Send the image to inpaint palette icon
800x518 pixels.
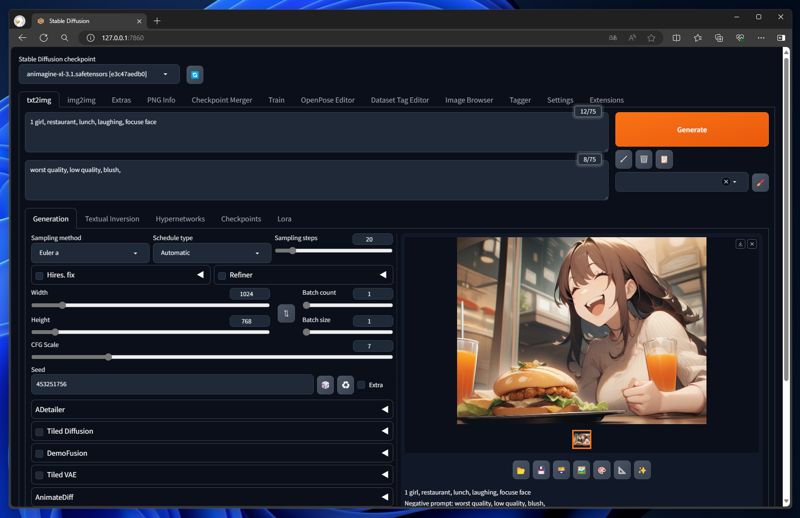click(602, 470)
